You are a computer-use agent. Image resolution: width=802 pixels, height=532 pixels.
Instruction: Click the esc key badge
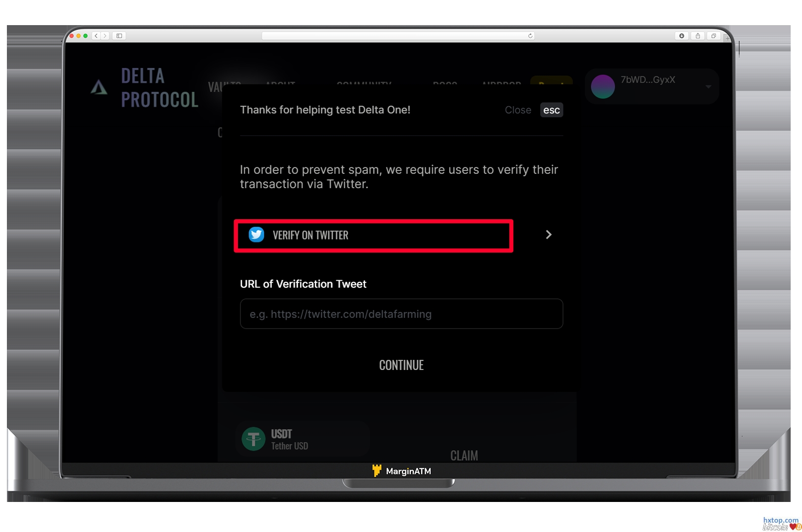(x=551, y=110)
